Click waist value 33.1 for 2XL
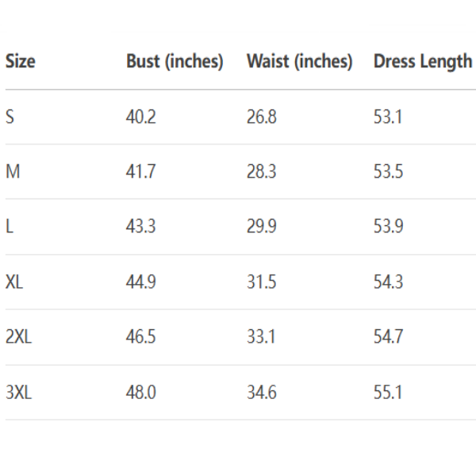476x476 pixels. [261, 336]
